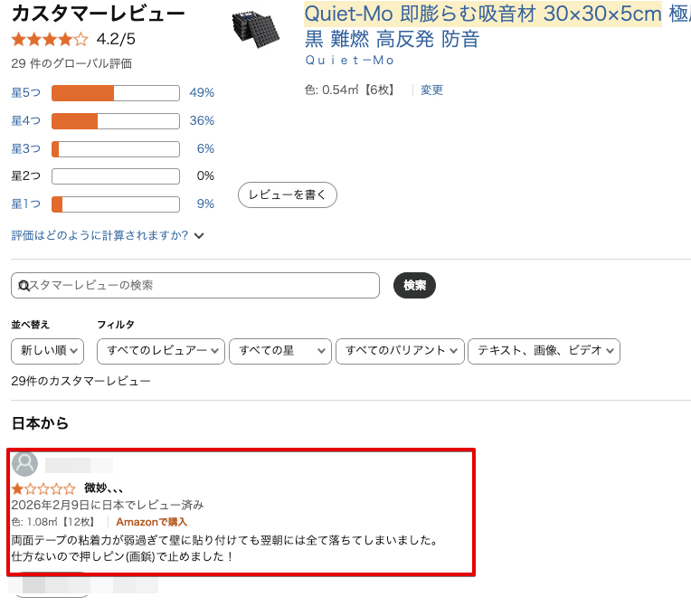Click the 29 件のグローバル評価 text
This screenshot has height=616, width=691.
coord(71,64)
